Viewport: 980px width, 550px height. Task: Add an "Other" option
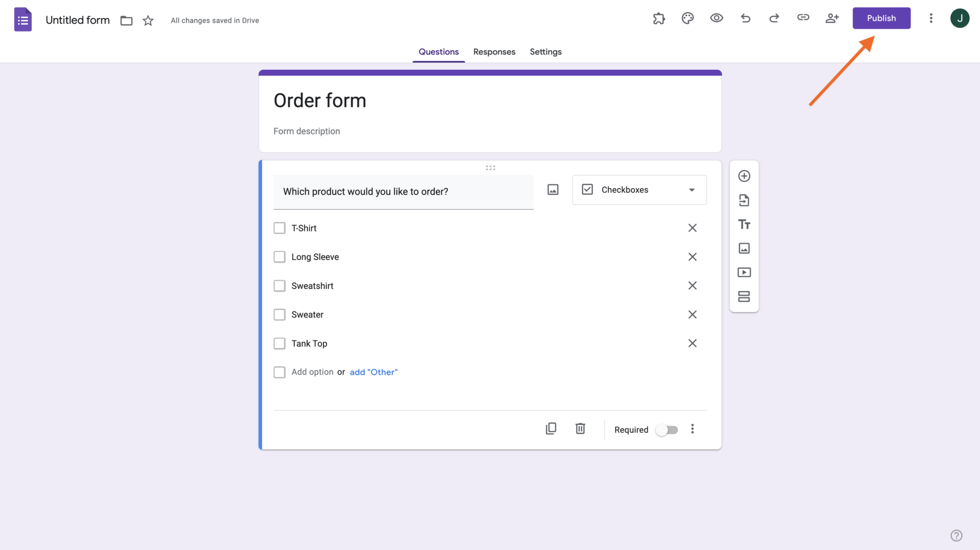[x=373, y=372]
